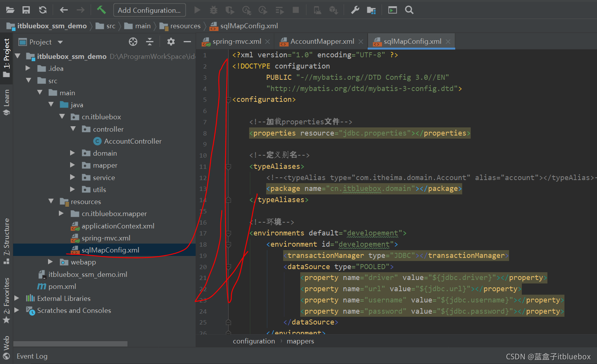Click the Run play icon

pyautogui.click(x=197, y=10)
